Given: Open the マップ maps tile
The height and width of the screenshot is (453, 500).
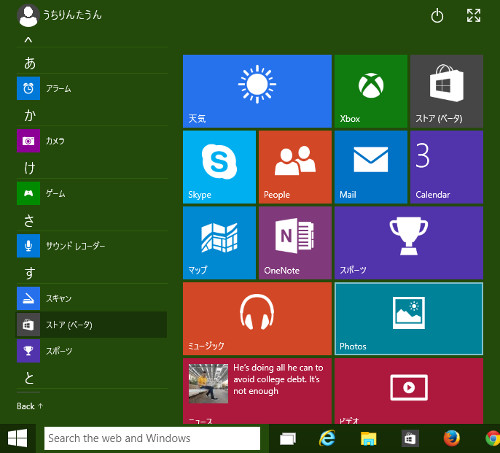Looking at the screenshot, I should click(x=219, y=243).
